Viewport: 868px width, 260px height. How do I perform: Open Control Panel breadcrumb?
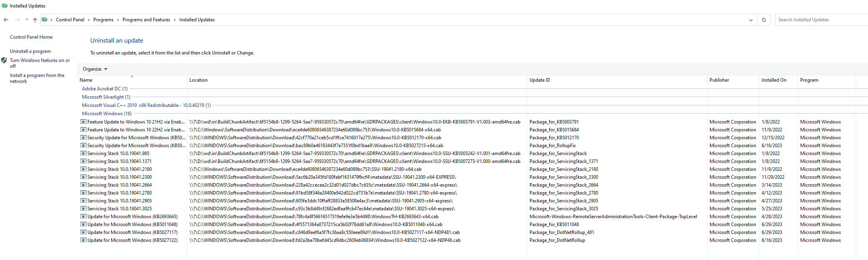pos(70,20)
